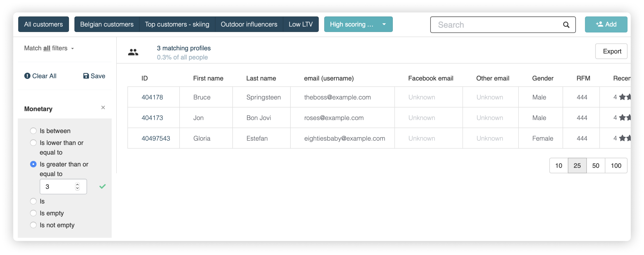Click the matching profiles people icon
Viewport: 644px width, 255px height.
pos(133,52)
